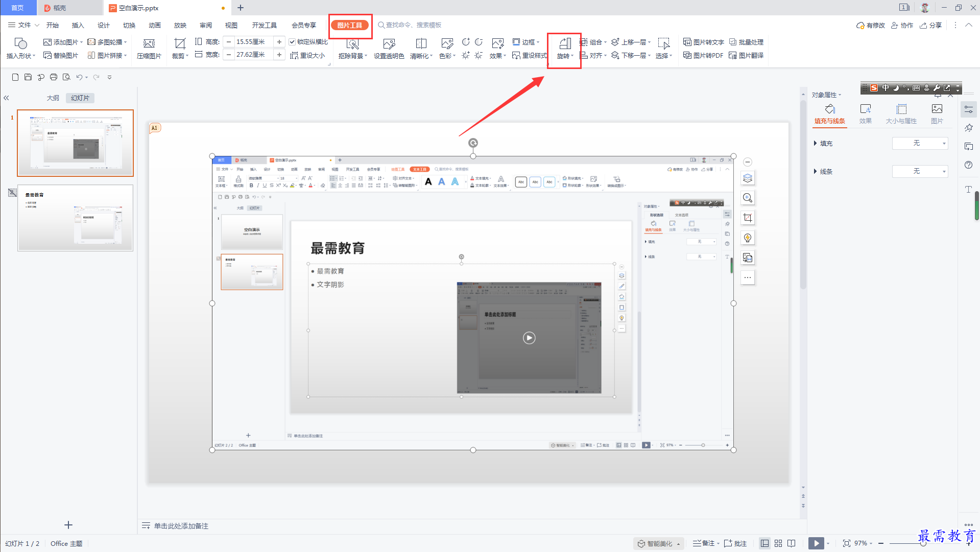Image resolution: width=980 pixels, height=552 pixels.
Task: Click the floating more options ellipsis icon
Action: click(748, 278)
